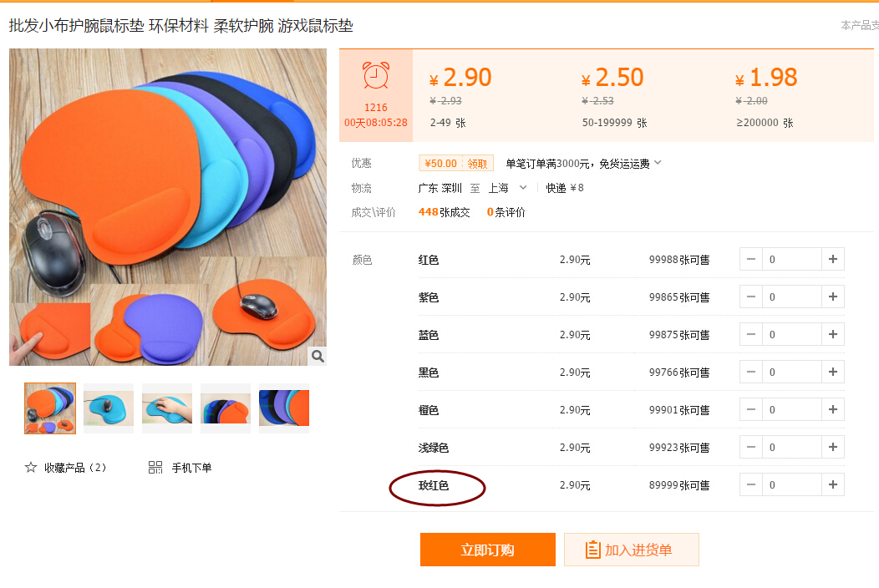
Task: Click plus for rose red quantity
Action: point(833,484)
